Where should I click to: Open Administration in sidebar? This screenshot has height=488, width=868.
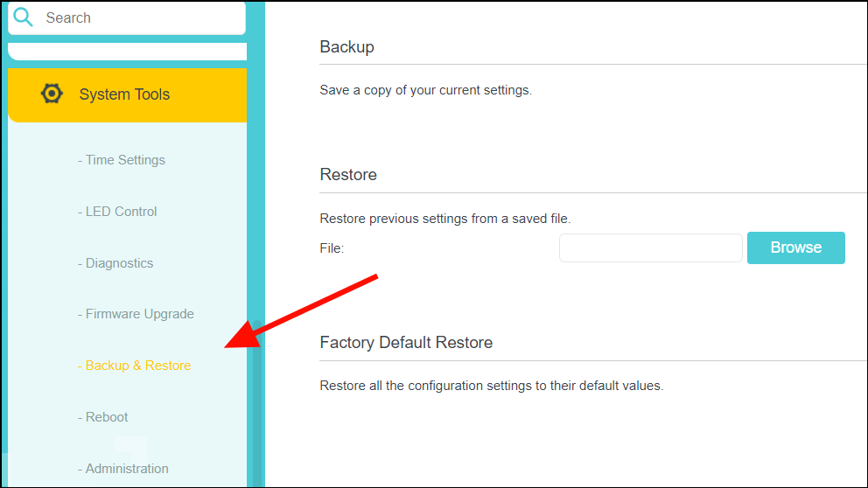point(122,468)
